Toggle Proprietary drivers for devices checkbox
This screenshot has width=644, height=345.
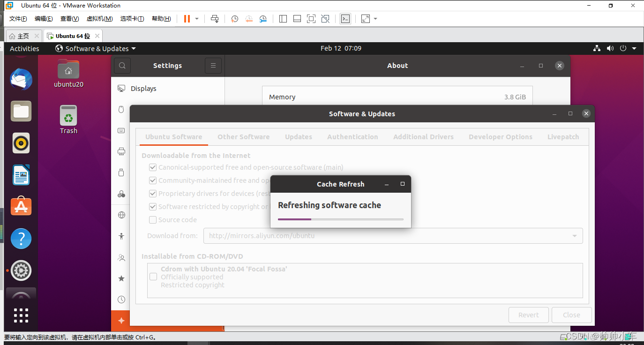click(x=153, y=194)
